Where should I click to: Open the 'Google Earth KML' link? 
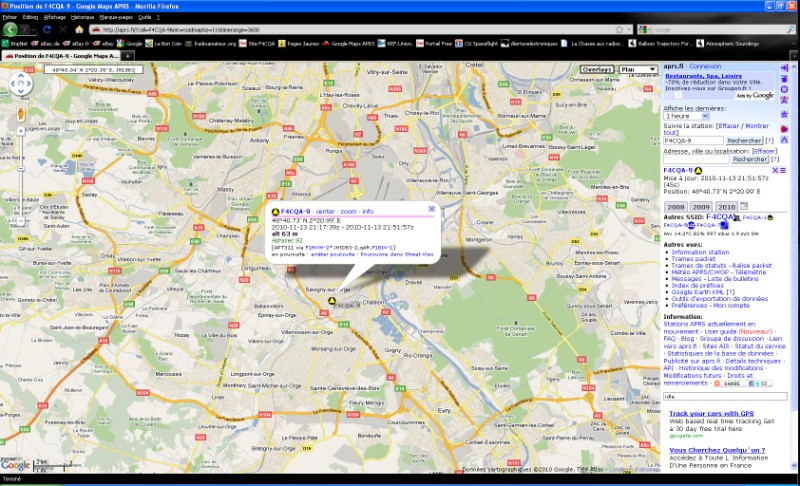(x=699, y=292)
